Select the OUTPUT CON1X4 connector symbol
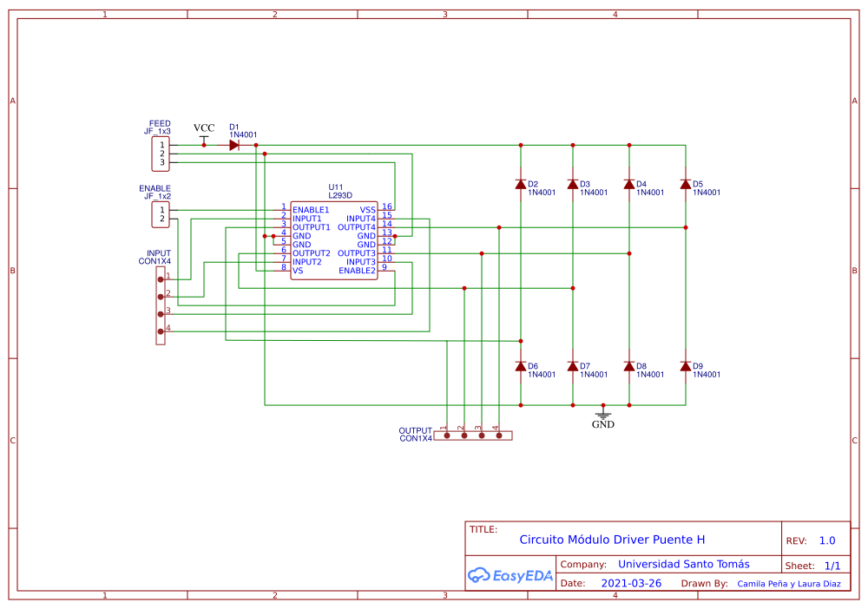The height and width of the screenshot is (609, 868). pos(471,435)
